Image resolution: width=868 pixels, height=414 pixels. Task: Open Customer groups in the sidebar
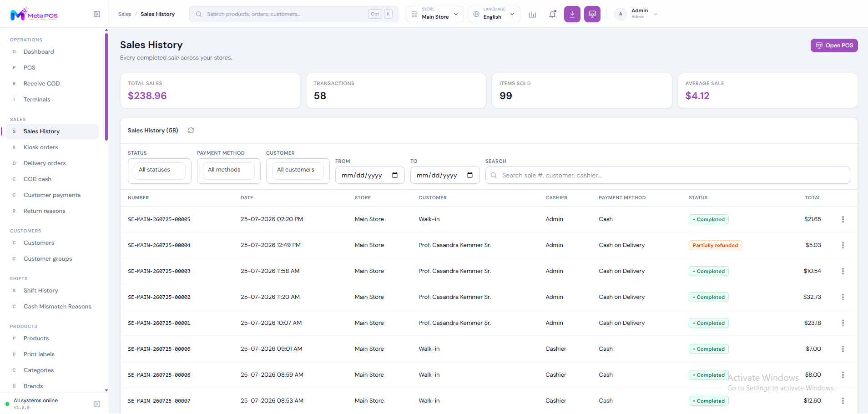pyautogui.click(x=52, y=259)
